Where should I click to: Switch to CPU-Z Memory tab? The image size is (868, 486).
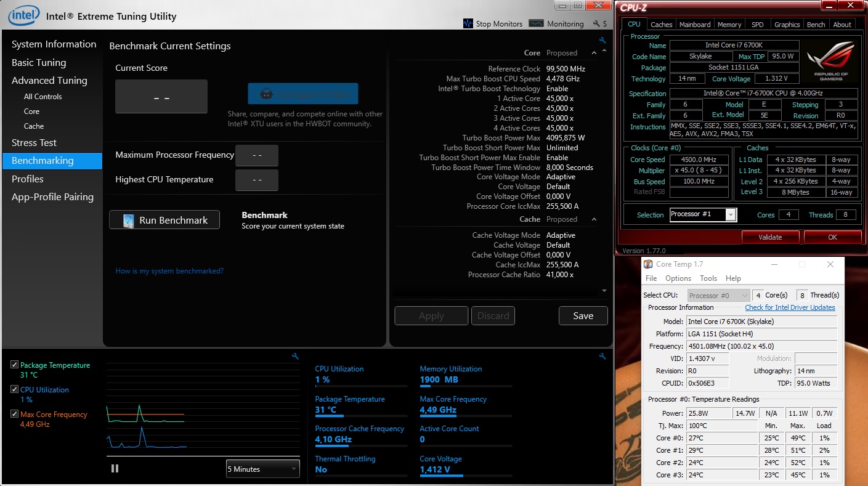[x=729, y=25]
